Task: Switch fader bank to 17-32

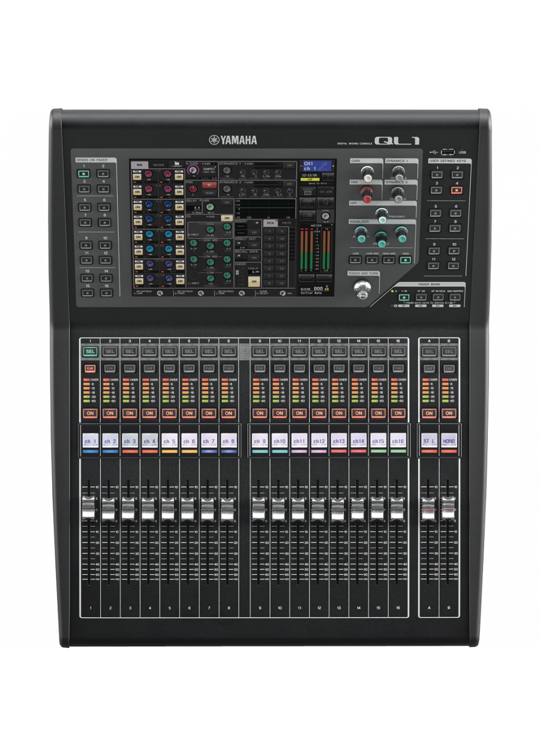Action: pyautogui.click(x=421, y=297)
